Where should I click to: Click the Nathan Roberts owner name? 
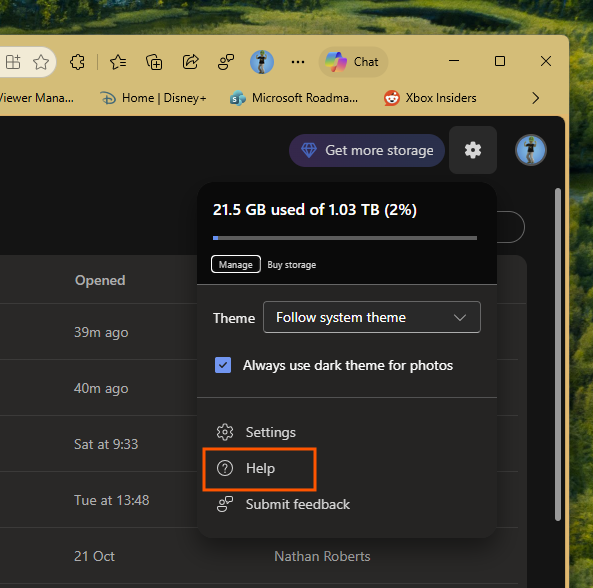[x=322, y=556]
